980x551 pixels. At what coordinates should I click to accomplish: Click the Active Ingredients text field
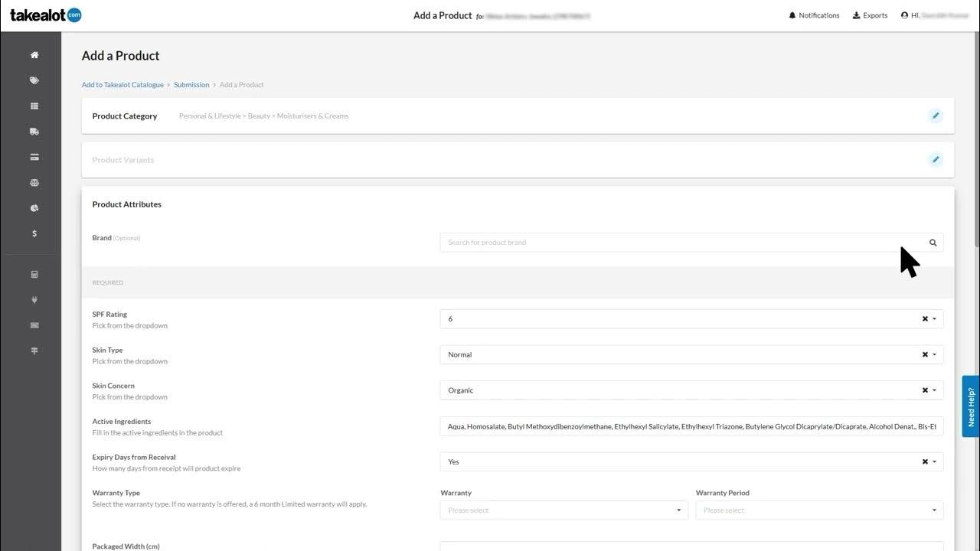[x=691, y=426]
